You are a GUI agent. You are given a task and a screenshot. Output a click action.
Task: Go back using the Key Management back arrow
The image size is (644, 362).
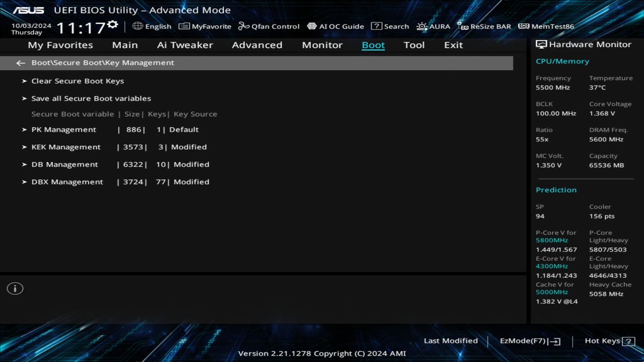coord(20,62)
